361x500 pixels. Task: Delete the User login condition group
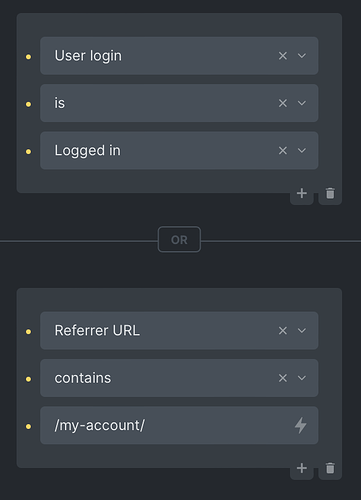pos(330,193)
